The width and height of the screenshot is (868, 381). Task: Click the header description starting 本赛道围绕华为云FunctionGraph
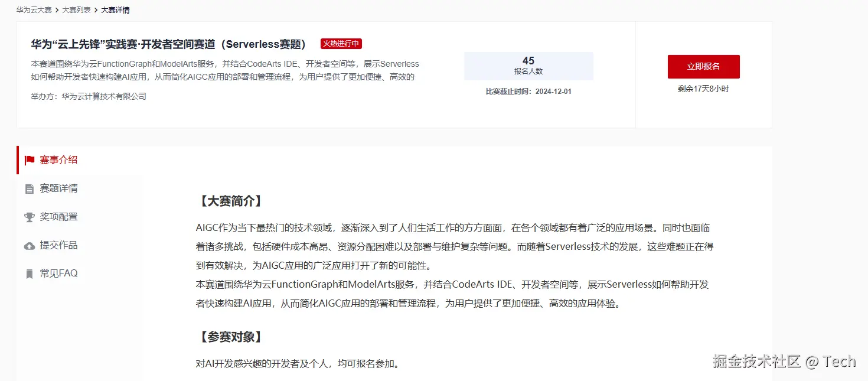225,70
